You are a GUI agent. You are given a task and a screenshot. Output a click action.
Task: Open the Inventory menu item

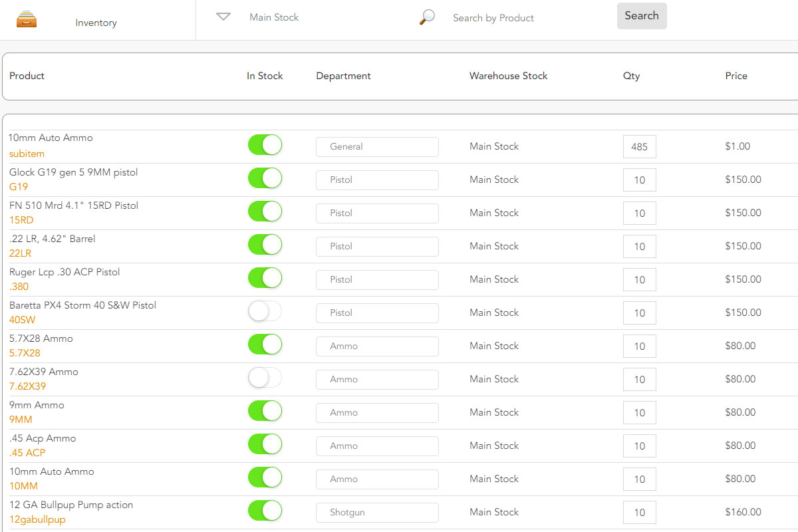pos(96,23)
